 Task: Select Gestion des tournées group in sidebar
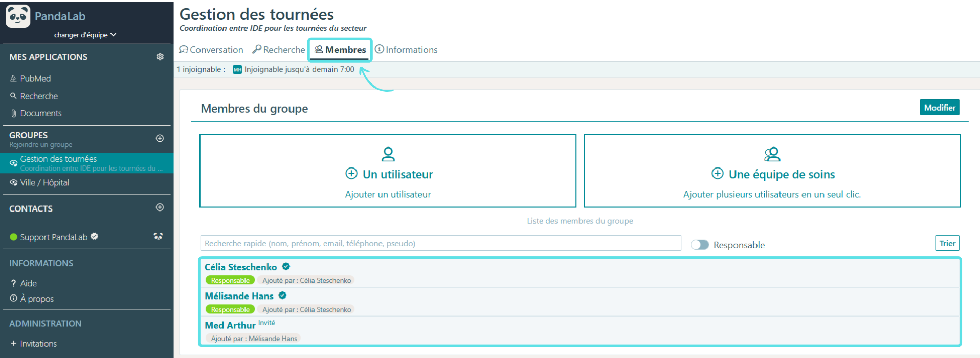[x=87, y=163]
